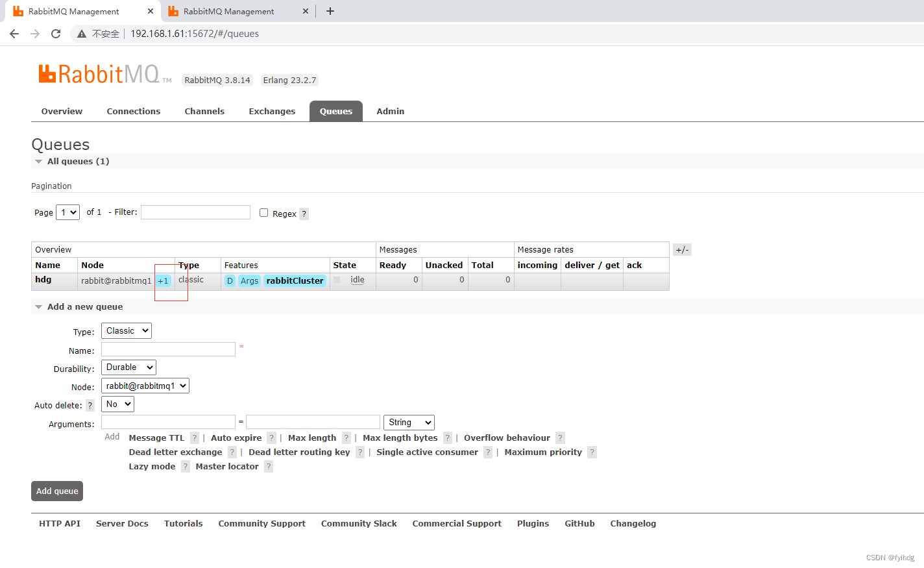This screenshot has height=568, width=924.
Task: Open help icon for Dead letter exchange
Action: 232,452
